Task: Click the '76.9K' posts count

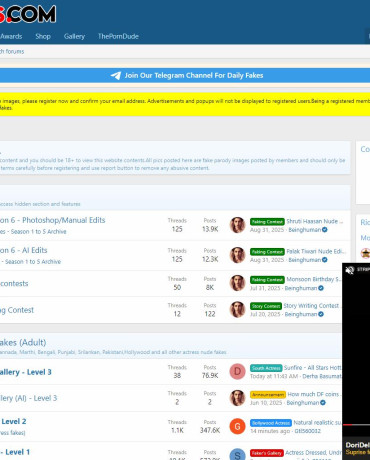Action: [210, 375]
